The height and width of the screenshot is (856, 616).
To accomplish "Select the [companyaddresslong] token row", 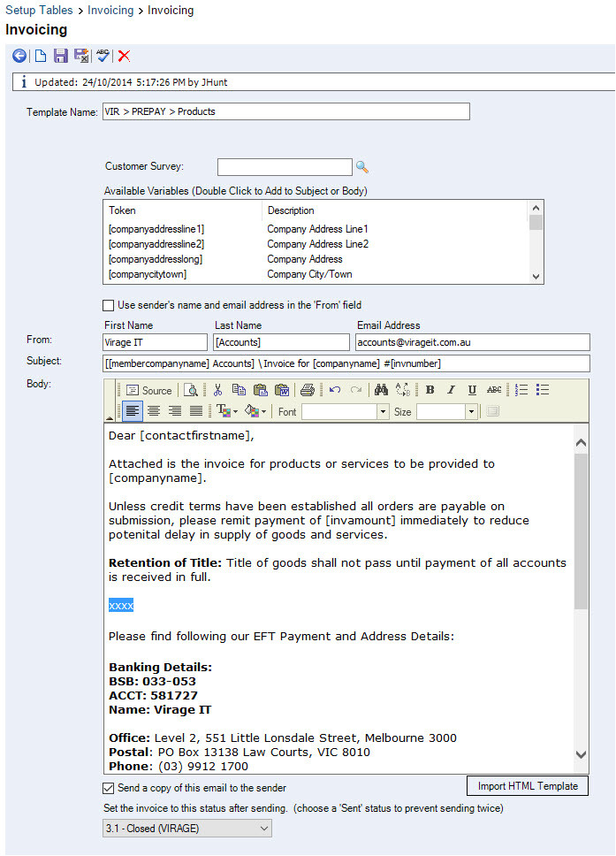I will 156,259.
